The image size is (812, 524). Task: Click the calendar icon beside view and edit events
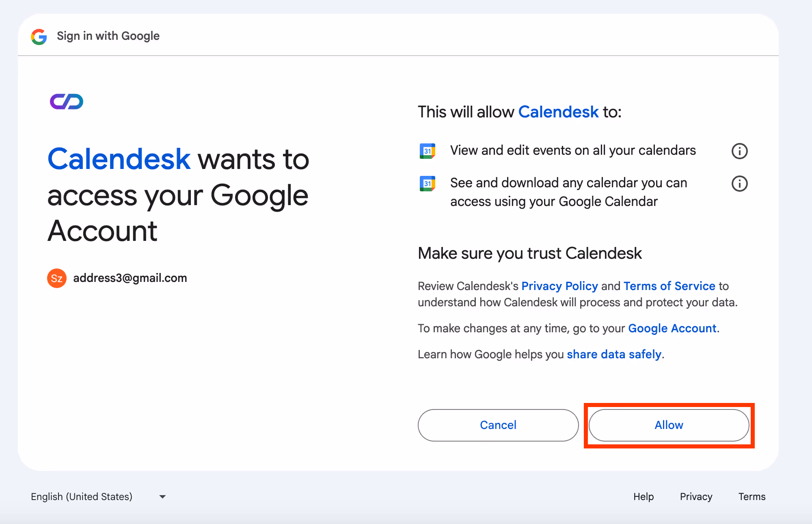(x=427, y=151)
